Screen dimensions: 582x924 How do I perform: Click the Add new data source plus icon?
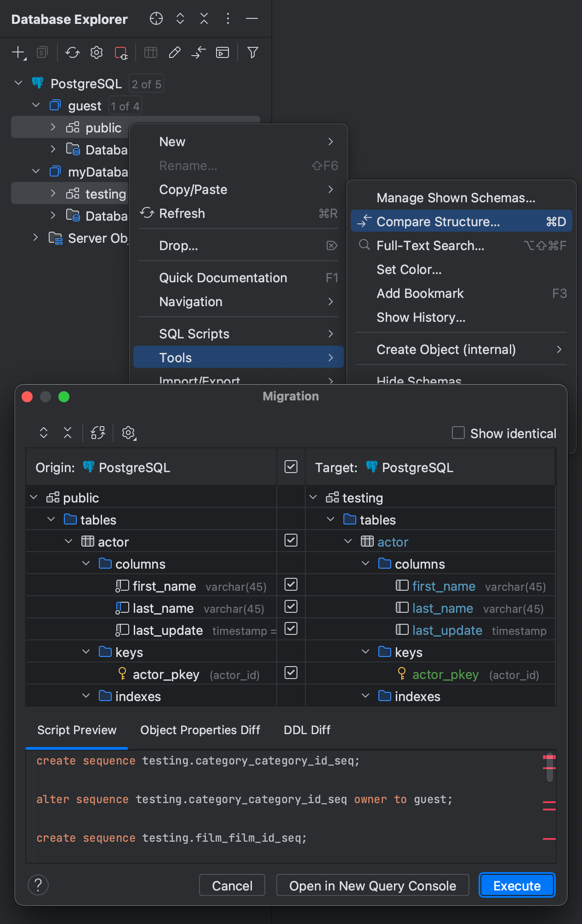click(x=18, y=52)
